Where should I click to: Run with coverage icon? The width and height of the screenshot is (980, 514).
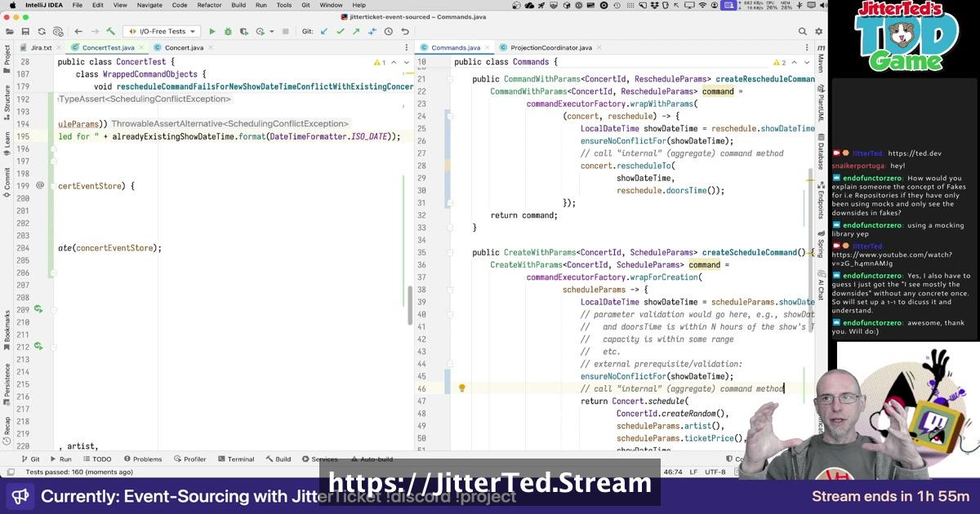pos(243,32)
